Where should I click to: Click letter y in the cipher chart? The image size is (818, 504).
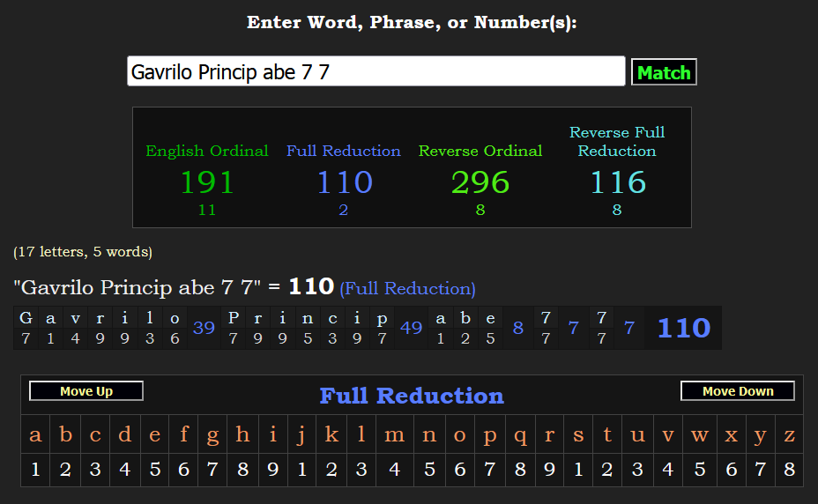point(761,435)
